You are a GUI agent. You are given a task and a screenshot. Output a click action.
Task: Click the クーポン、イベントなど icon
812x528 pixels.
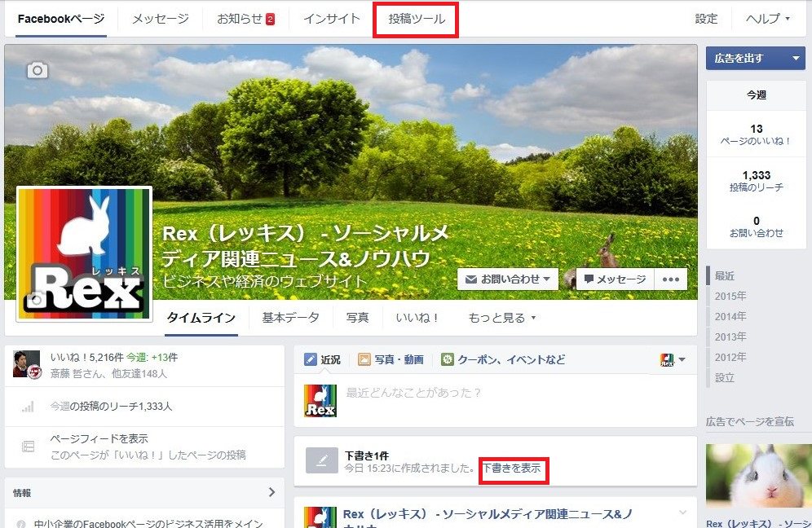tap(448, 359)
